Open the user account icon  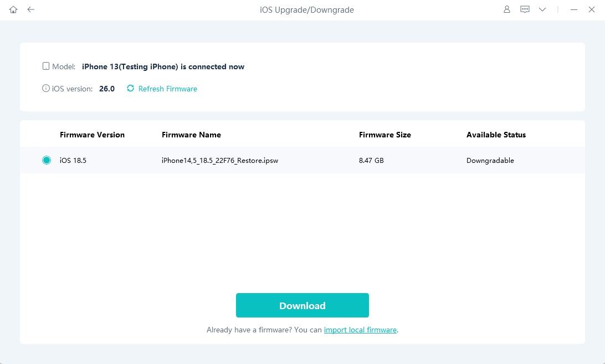tap(507, 9)
